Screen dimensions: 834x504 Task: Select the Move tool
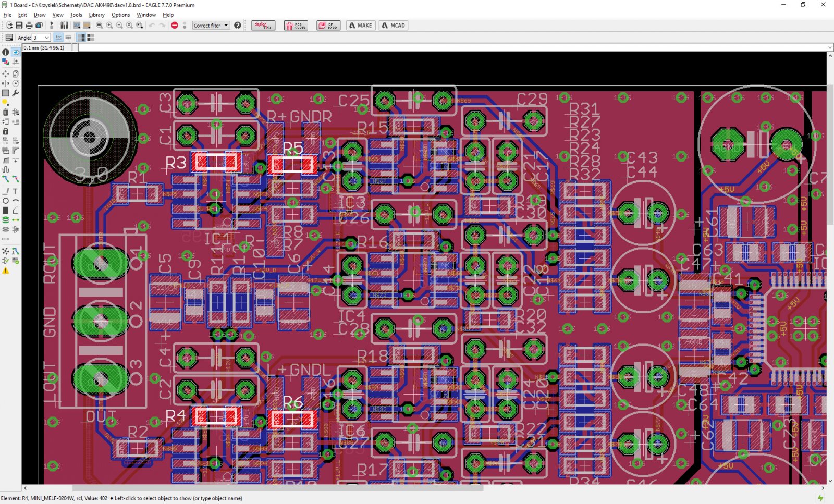click(x=5, y=74)
